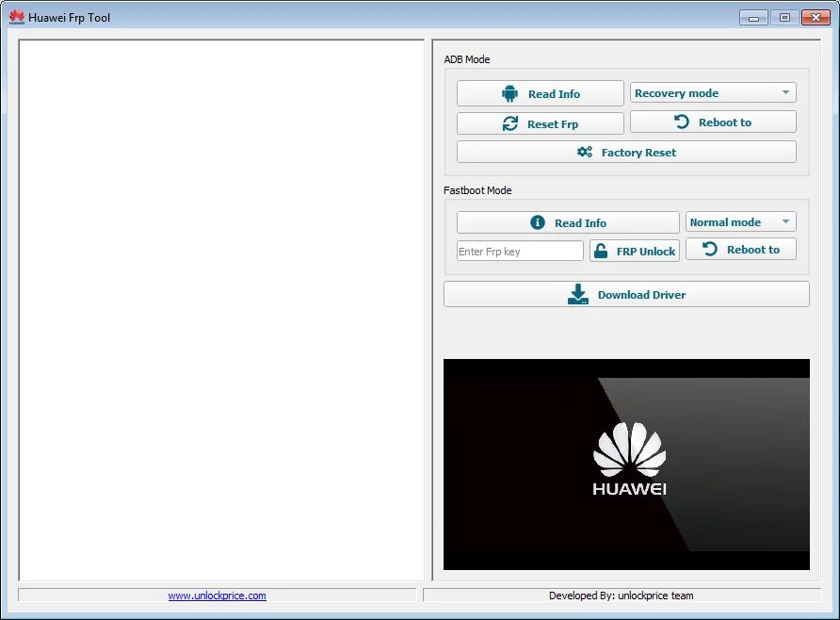840x620 pixels.
Task: Click the Huawei logo in the title bar
Action: (17, 17)
